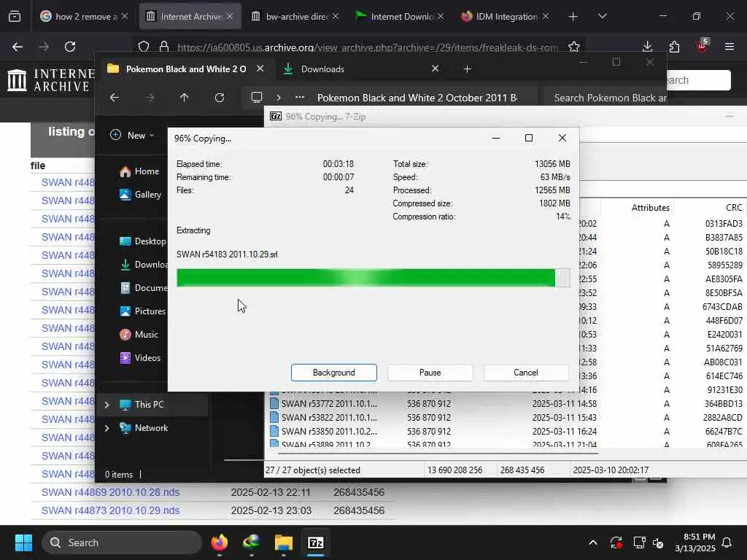Image resolution: width=747 pixels, height=560 pixels.
Task: Open 7-Zip from the taskbar
Action: tap(315, 542)
